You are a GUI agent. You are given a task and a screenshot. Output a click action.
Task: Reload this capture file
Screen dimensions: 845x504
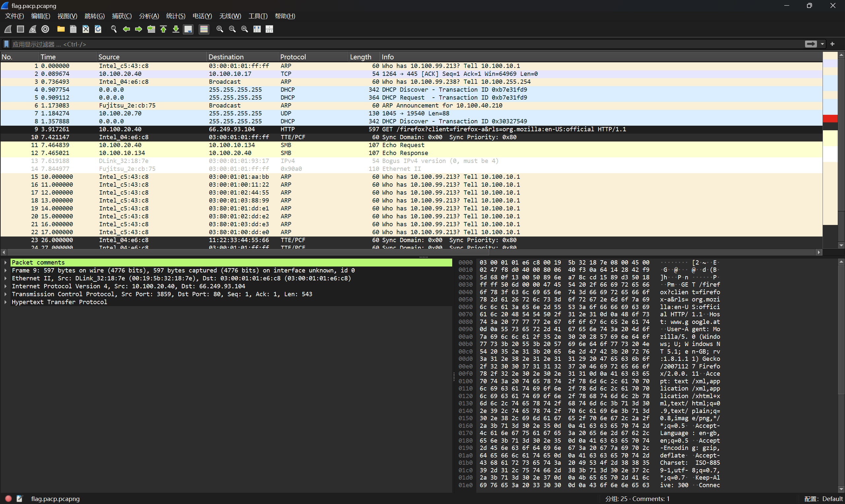98,29
